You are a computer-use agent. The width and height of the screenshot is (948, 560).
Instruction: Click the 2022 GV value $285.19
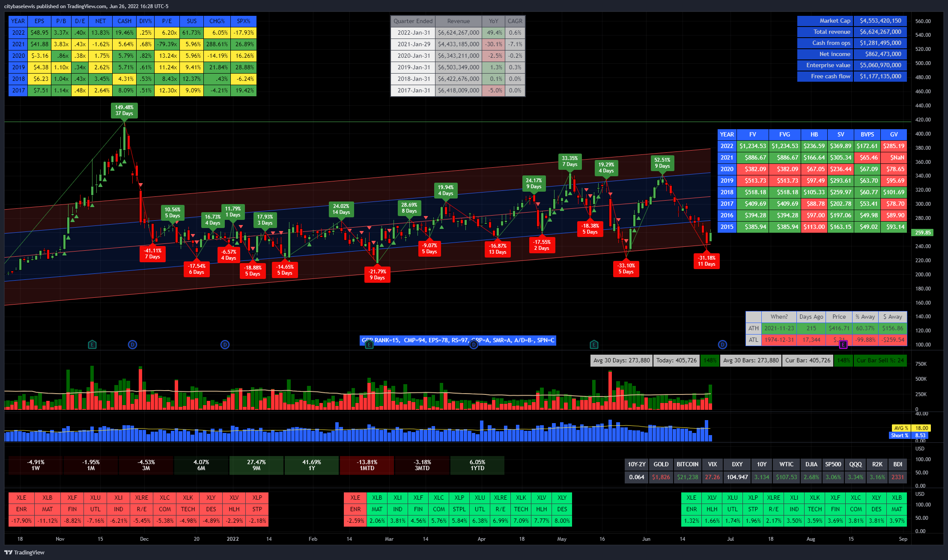click(894, 146)
